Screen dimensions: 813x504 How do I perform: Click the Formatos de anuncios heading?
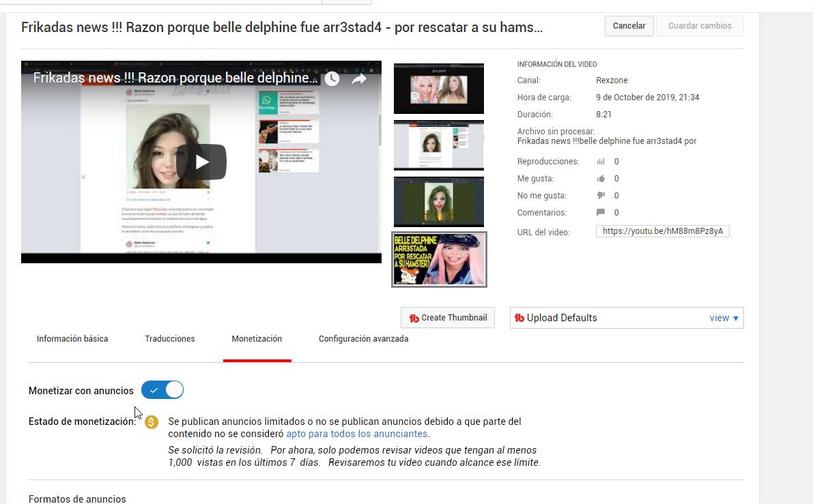[77, 499]
